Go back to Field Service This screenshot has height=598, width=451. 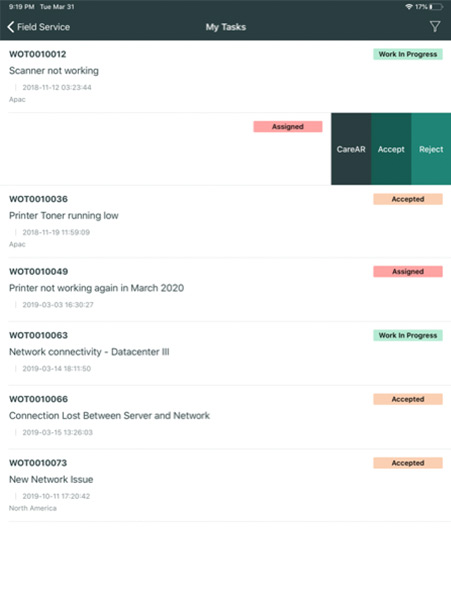tap(39, 27)
